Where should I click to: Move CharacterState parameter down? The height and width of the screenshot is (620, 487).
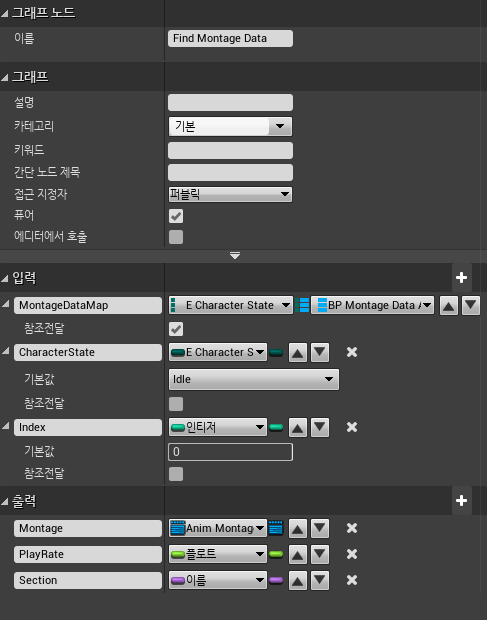[x=320, y=352]
